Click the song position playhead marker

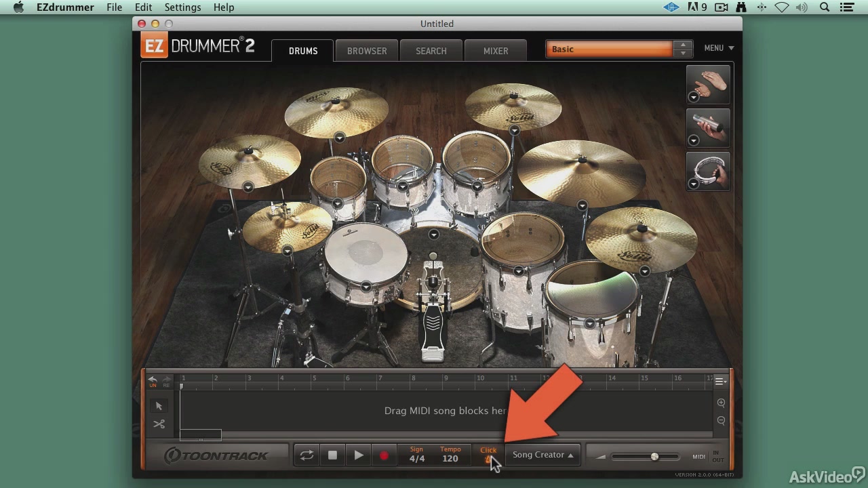[x=181, y=386]
